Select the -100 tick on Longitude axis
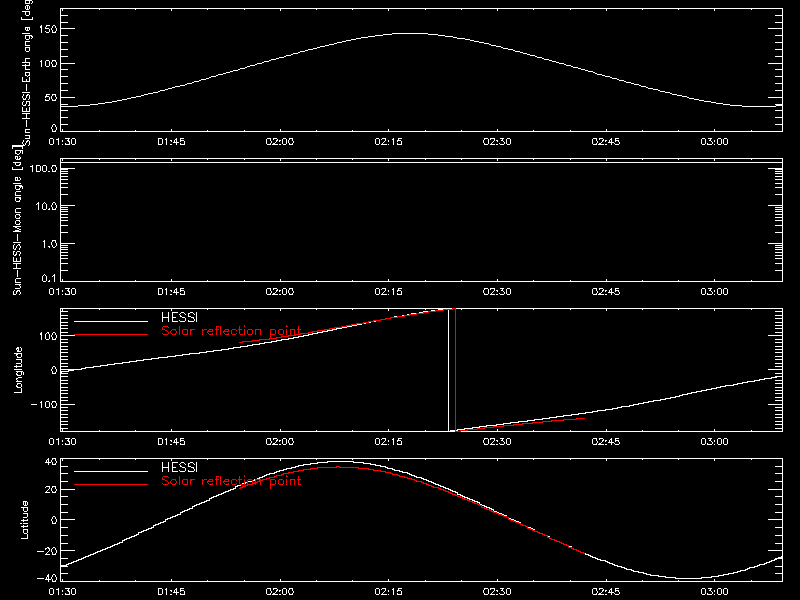800x600 pixels. [x=44, y=405]
